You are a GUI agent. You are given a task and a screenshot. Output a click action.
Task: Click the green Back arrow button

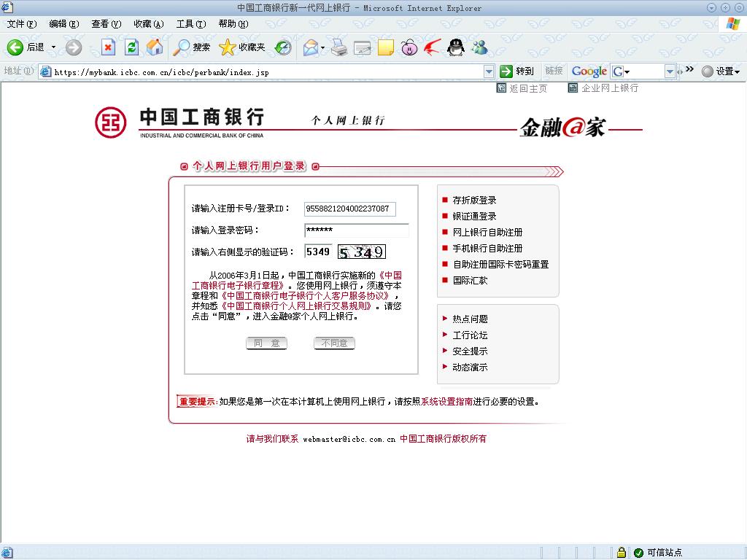click(x=15, y=47)
